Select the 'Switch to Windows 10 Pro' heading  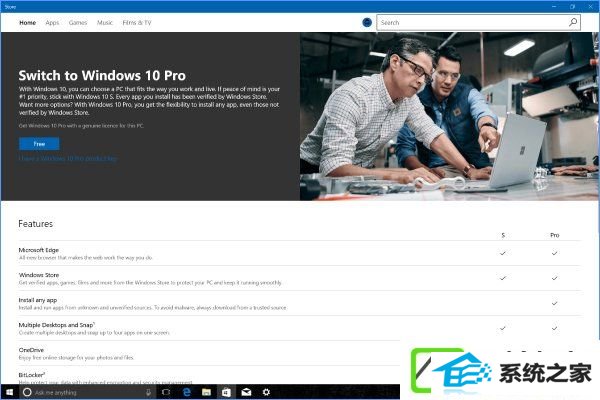(x=102, y=75)
